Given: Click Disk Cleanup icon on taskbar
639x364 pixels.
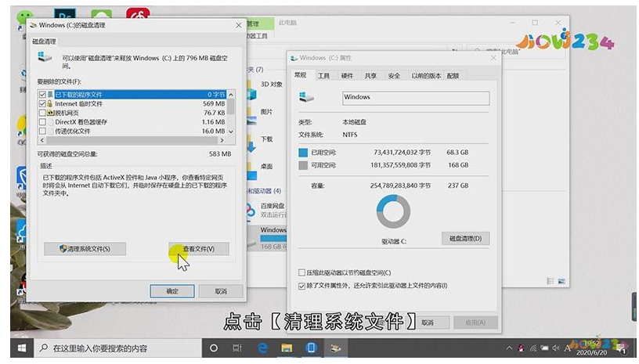Looking at the screenshot, I should pos(335,348).
